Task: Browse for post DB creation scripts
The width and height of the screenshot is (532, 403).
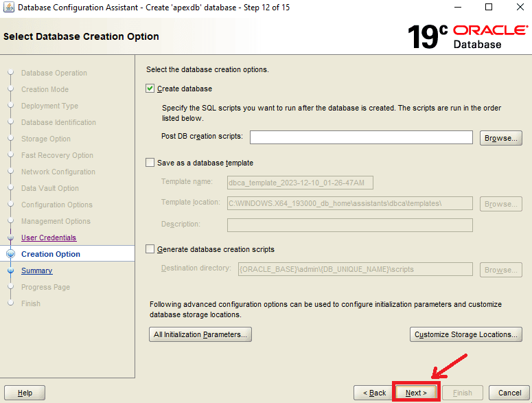Action: (500, 138)
